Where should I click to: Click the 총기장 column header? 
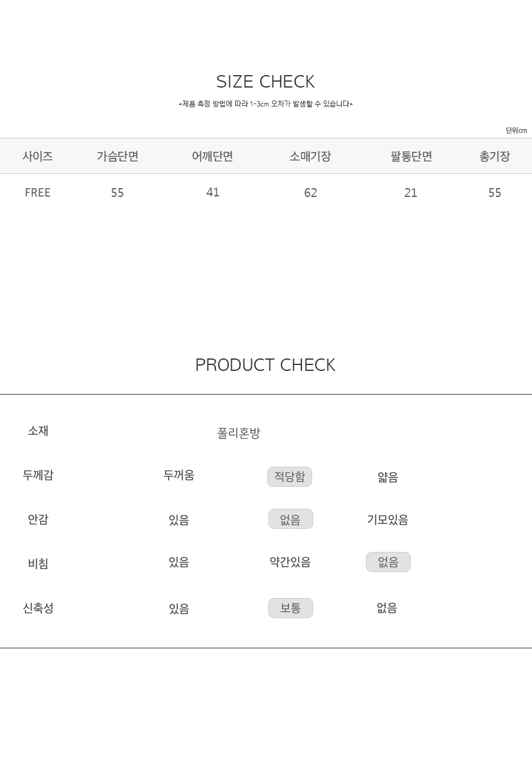pyautogui.click(x=495, y=156)
